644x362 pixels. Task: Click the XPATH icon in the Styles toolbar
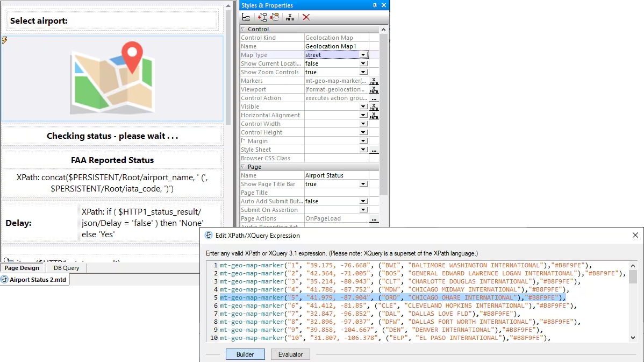pyautogui.click(x=290, y=17)
